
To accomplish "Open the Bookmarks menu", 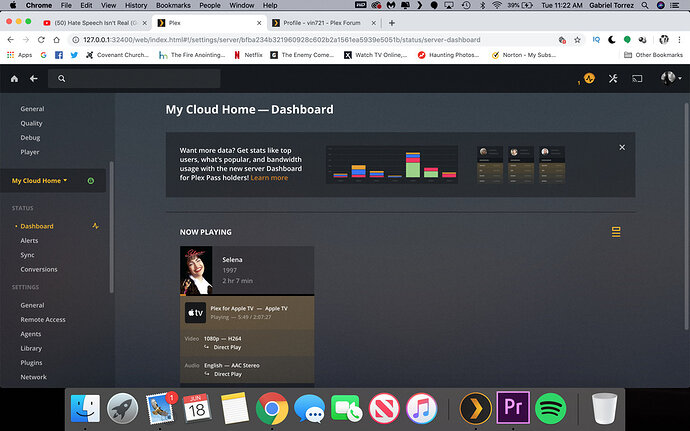I will pyautogui.click(x=173, y=5).
